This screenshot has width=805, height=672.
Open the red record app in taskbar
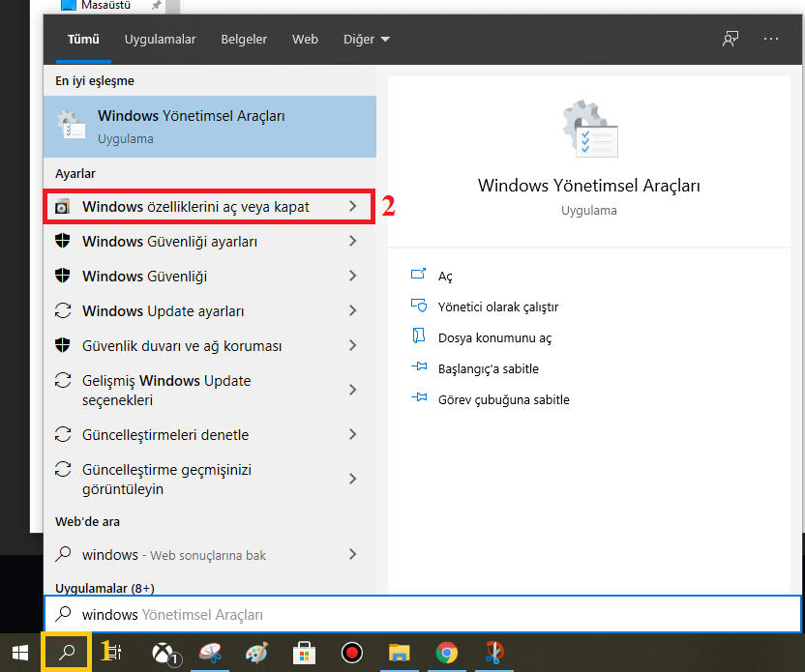click(351, 653)
